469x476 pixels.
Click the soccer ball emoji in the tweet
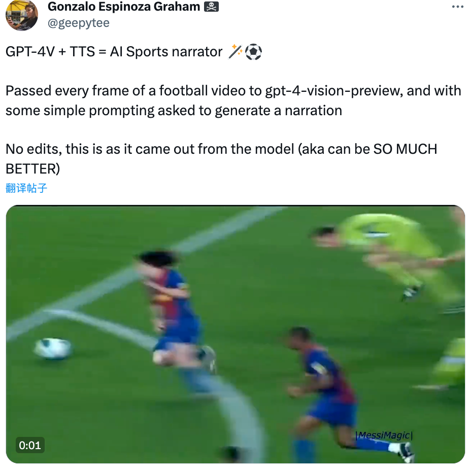coord(253,52)
